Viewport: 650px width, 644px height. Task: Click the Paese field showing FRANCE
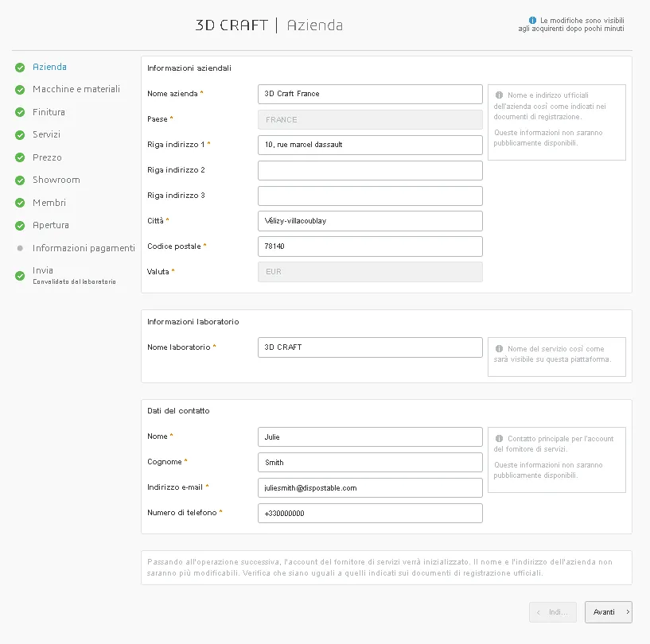coord(370,119)
